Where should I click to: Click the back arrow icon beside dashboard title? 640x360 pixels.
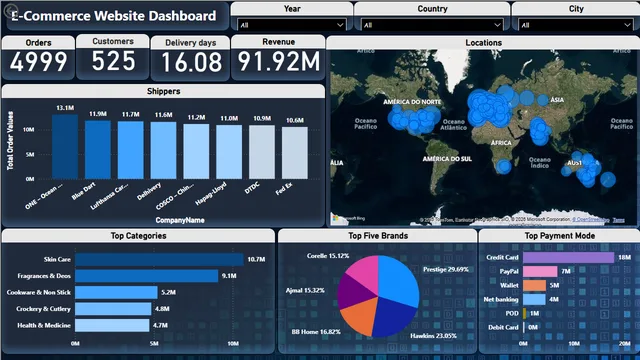point(11,10)
